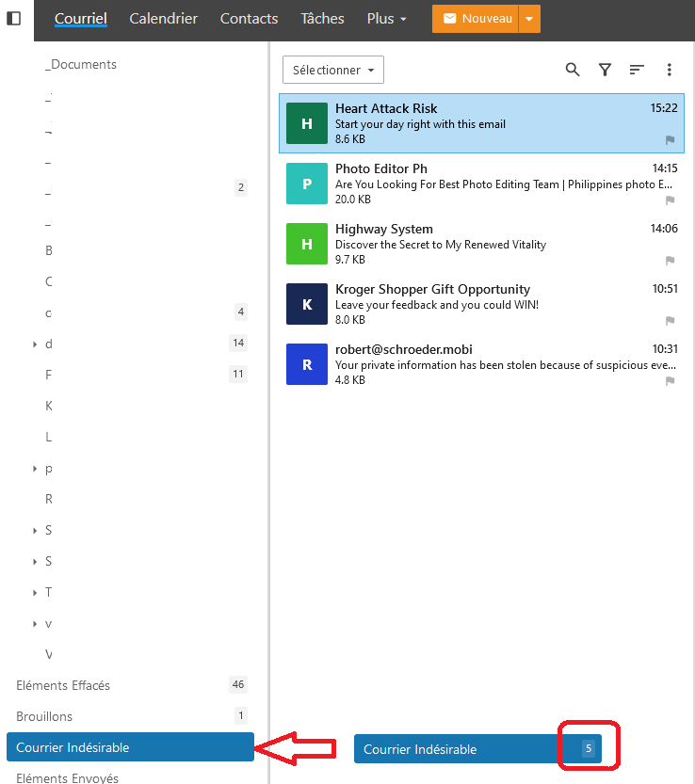Image resolution: width=695 pixels, height=784 pixels.
Task: Toggle flag on Heart Attack Risk email
Action: tap(671, 140)
